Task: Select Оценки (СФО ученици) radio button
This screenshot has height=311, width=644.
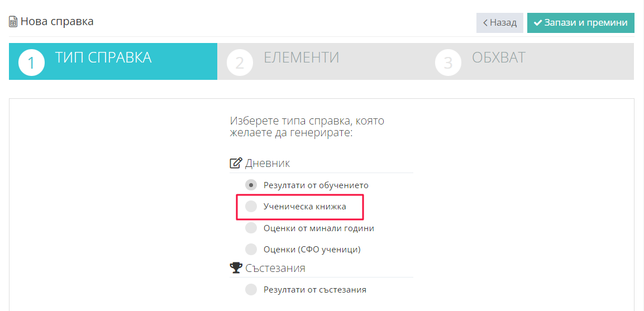Action: (x=251, y=249)
